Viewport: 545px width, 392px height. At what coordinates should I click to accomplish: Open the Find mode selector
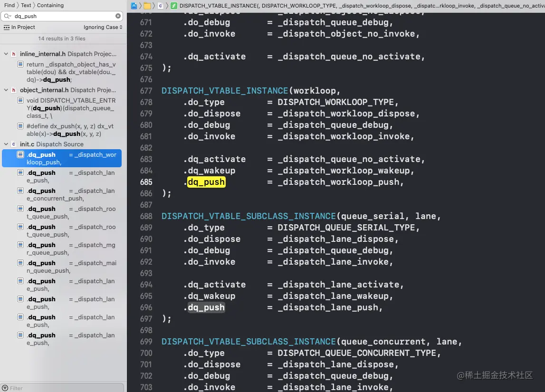[10, 5]
